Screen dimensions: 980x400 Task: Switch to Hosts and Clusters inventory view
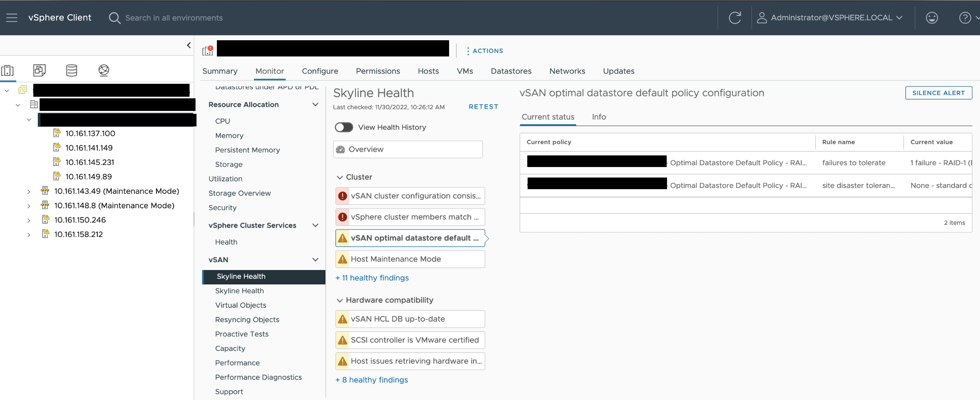(x=8, y=70)
